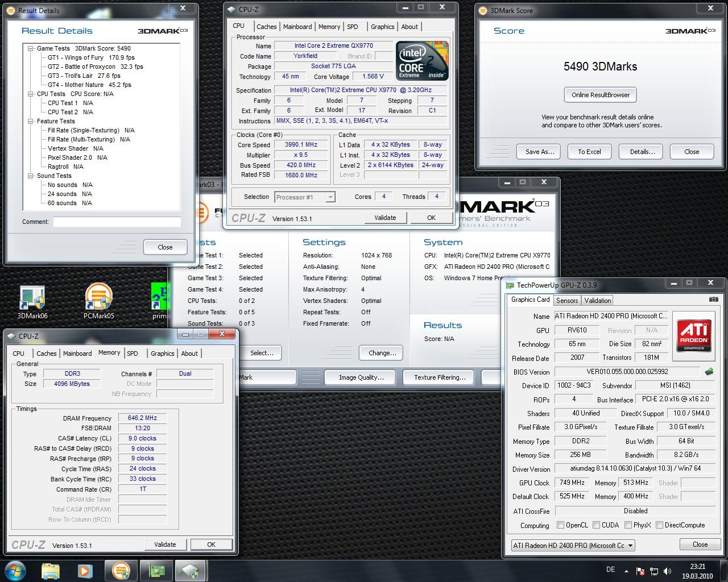This screenshot has height=582, width=728.
Task: Click the Windows Start orb
Action: 15,571
